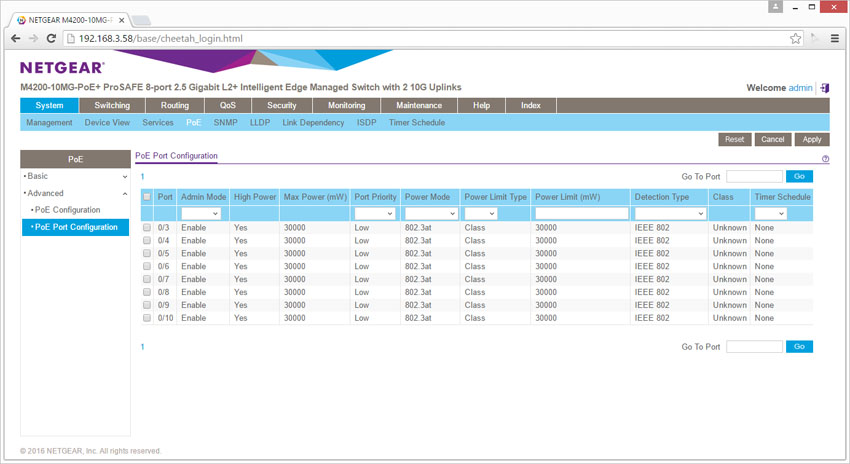Open the Admin Mode dropdown
Screen dimensions: 850x464
[x=201, y=214]
